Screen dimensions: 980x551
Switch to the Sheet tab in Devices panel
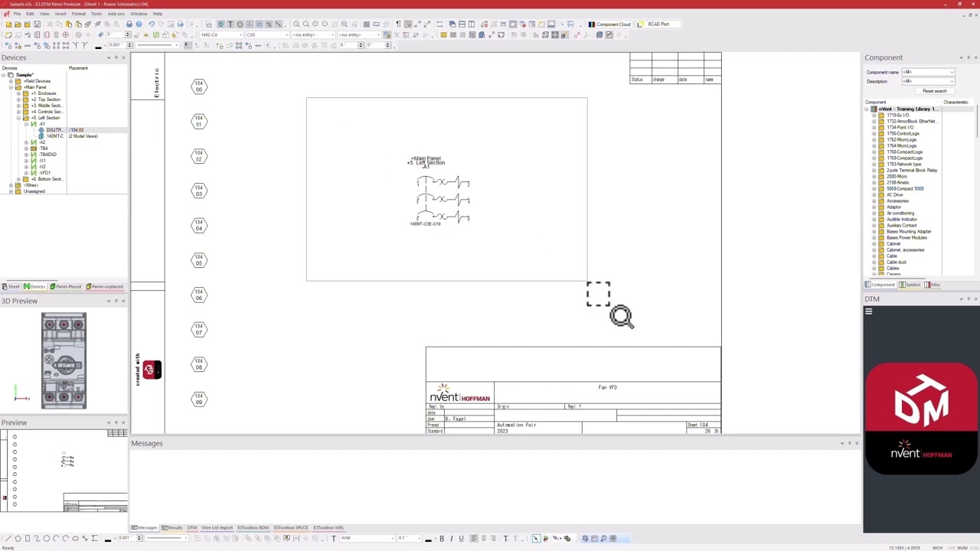coord(11,287)
